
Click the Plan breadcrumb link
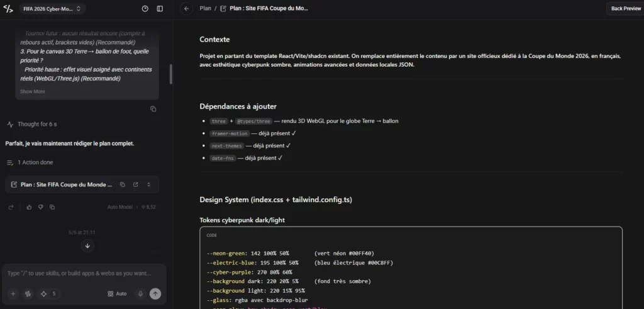[206, 8]
